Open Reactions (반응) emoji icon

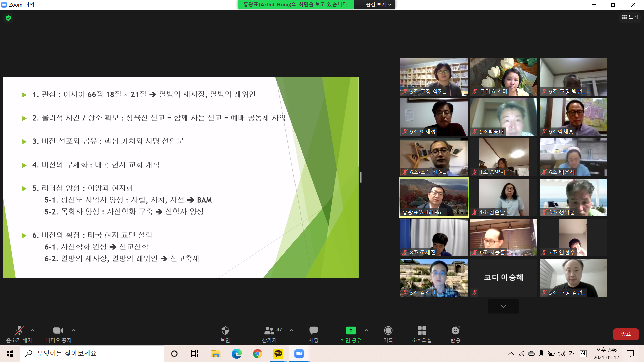click(x=455, y=331)
